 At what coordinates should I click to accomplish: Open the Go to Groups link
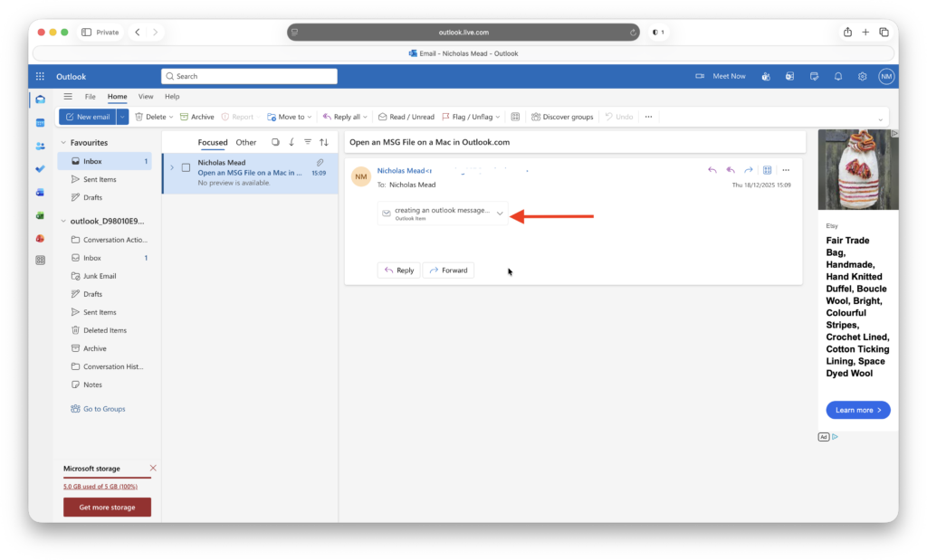click(104, 409)
